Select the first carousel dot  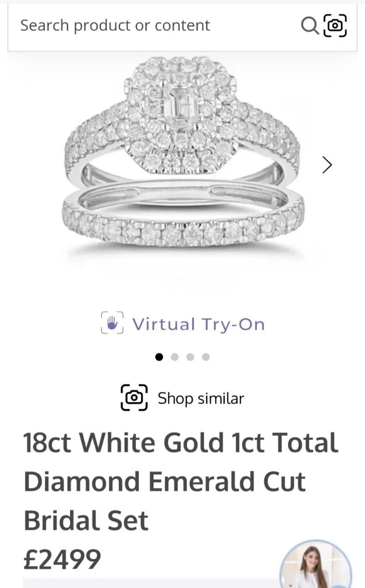tap(159, 357)
